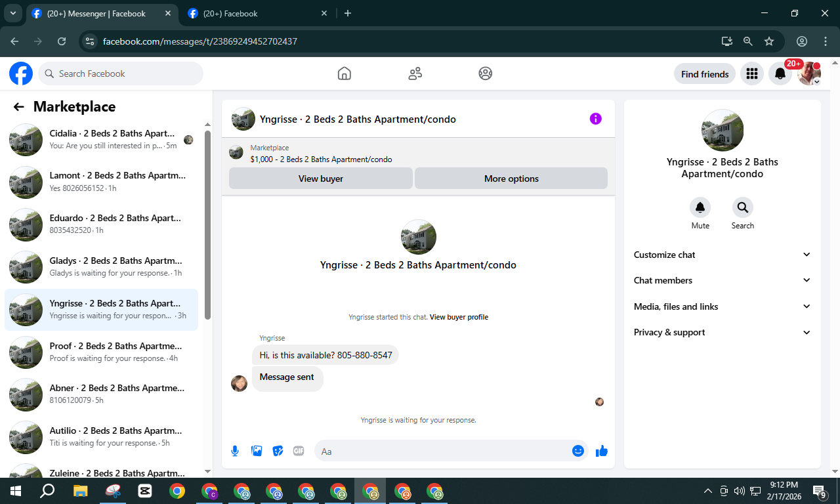Open File Explorer from taskbar
Screen dimensions: 840x504
tap(80, 491)
